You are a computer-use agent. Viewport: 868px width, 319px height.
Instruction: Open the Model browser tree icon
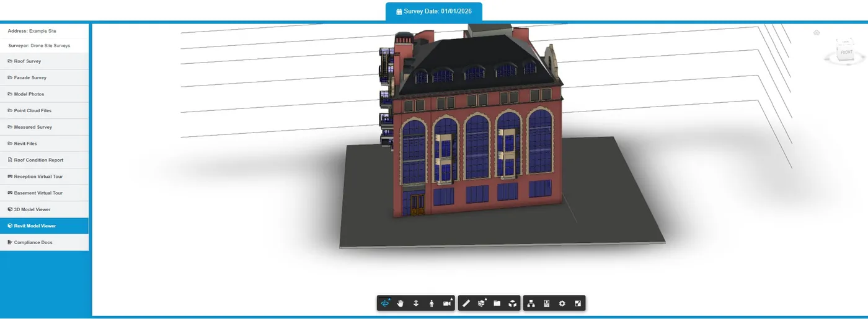(531, 303)
